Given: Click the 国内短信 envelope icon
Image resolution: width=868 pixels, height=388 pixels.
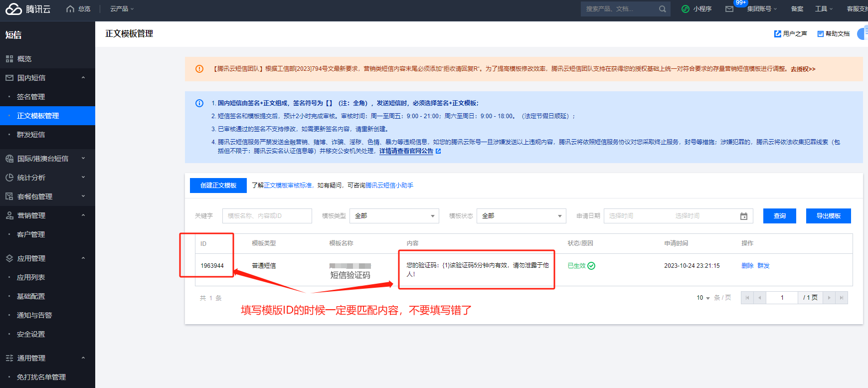Looking at the screenshot, I should [9, 78].
